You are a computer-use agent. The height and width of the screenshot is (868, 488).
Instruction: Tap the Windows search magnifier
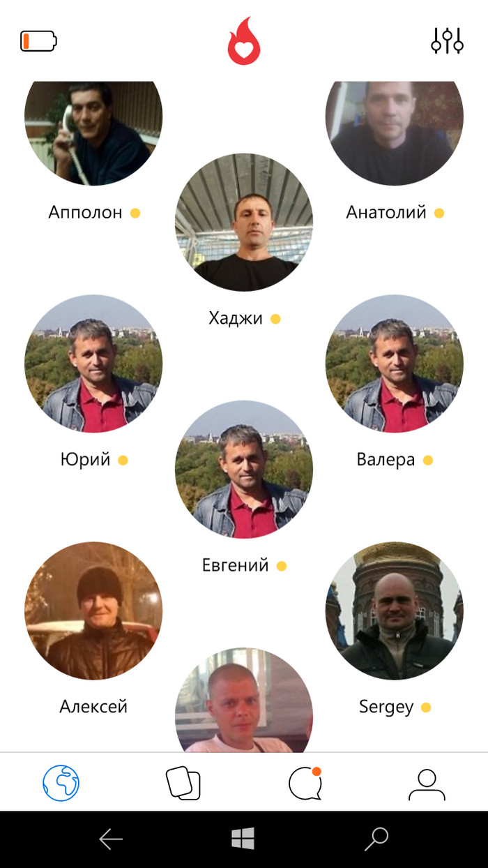tap(376, 839)
